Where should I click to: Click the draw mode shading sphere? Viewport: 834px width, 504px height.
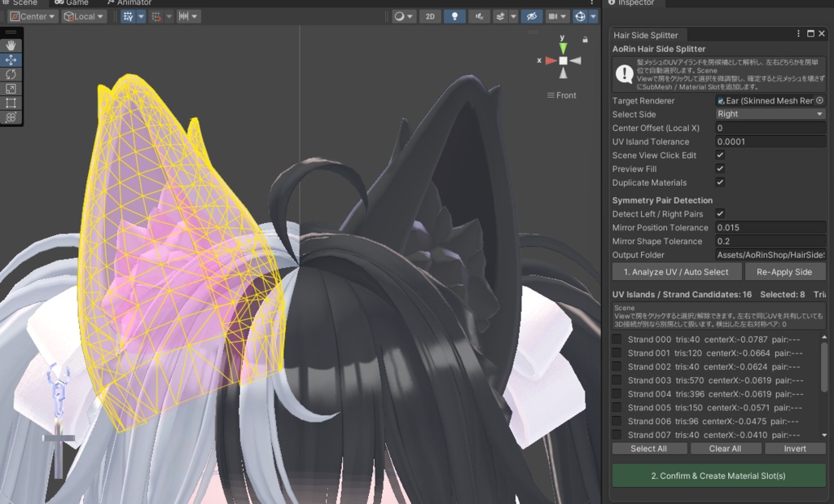(x=399, y=16)
